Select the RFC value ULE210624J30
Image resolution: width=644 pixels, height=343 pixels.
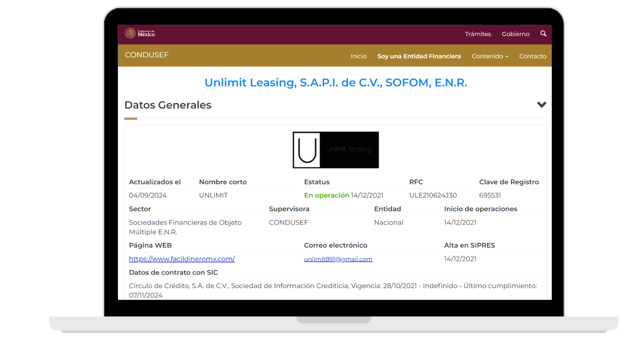coord(433,195)
